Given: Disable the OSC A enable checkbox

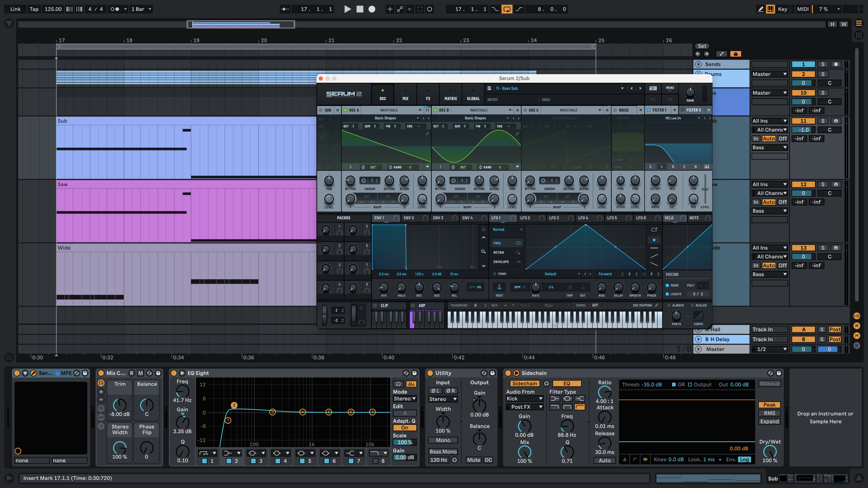Looking at the screenshot, I should click(345, 110).
